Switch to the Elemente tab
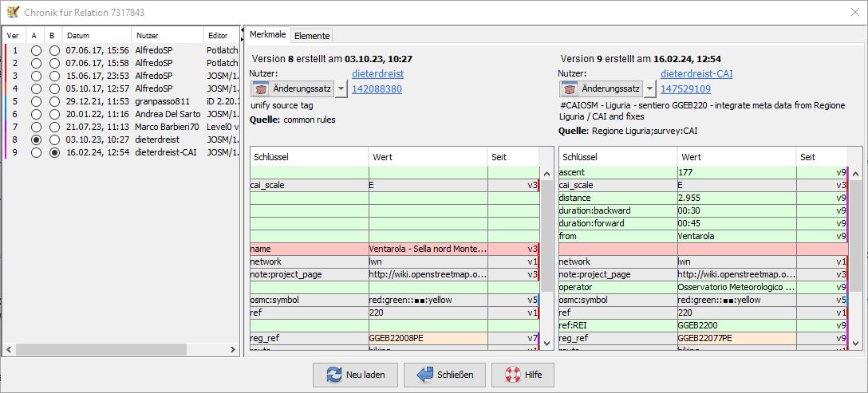 coord(311,36)
